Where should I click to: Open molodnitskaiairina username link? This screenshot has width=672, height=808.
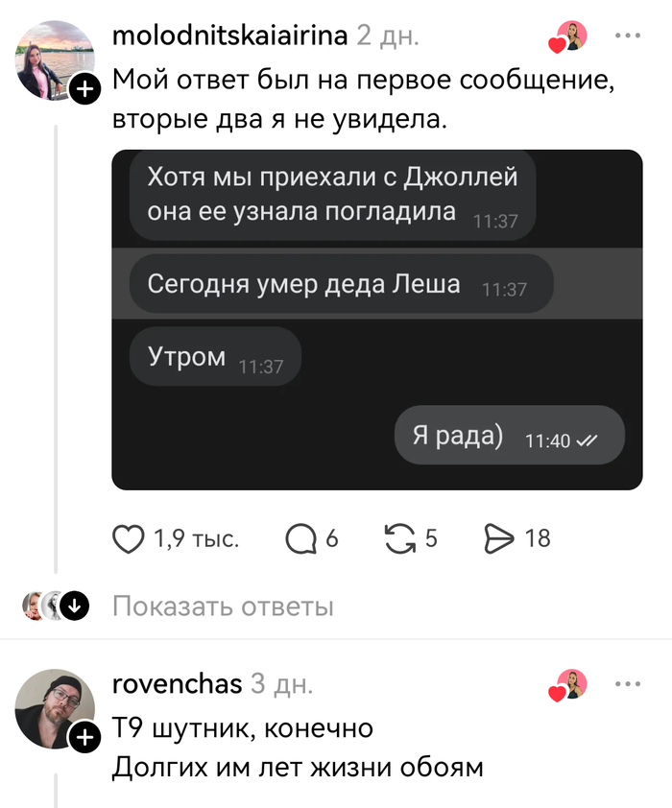pyautogui.click(x=229, y=36)
